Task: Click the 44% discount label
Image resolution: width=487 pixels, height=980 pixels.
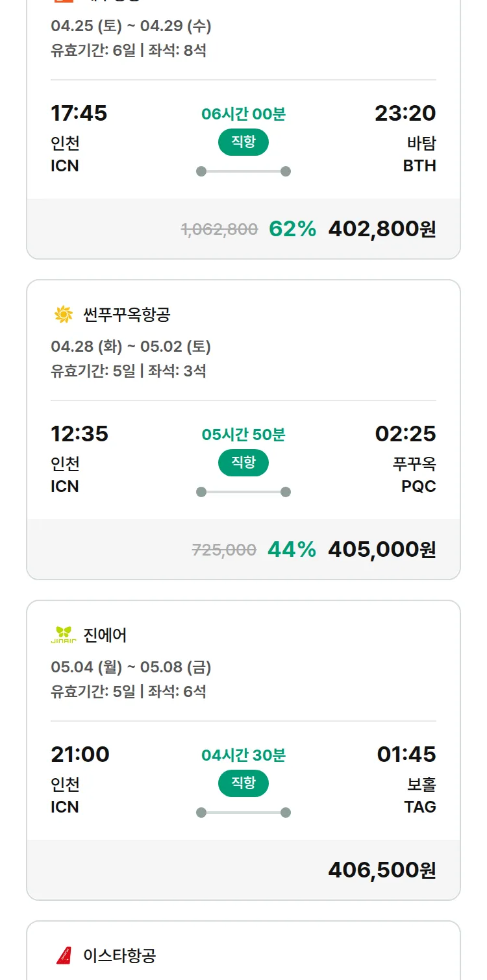Action: coord(292,549)
